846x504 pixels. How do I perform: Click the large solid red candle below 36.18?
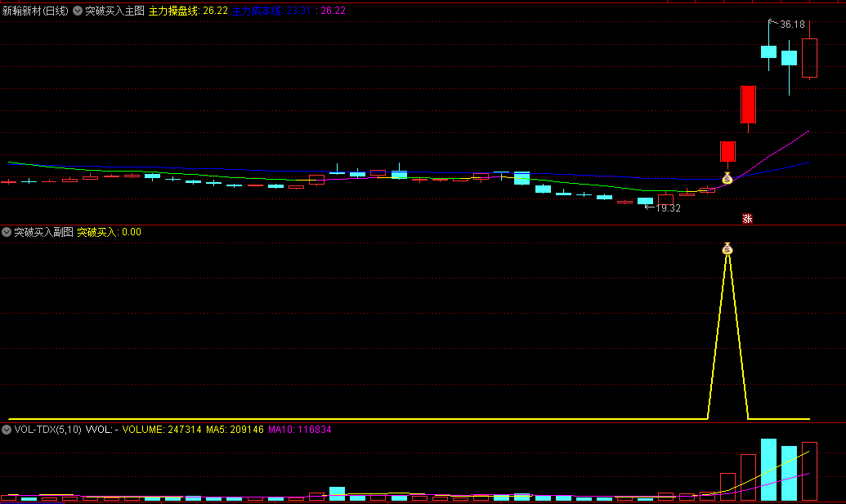point(748,105)
